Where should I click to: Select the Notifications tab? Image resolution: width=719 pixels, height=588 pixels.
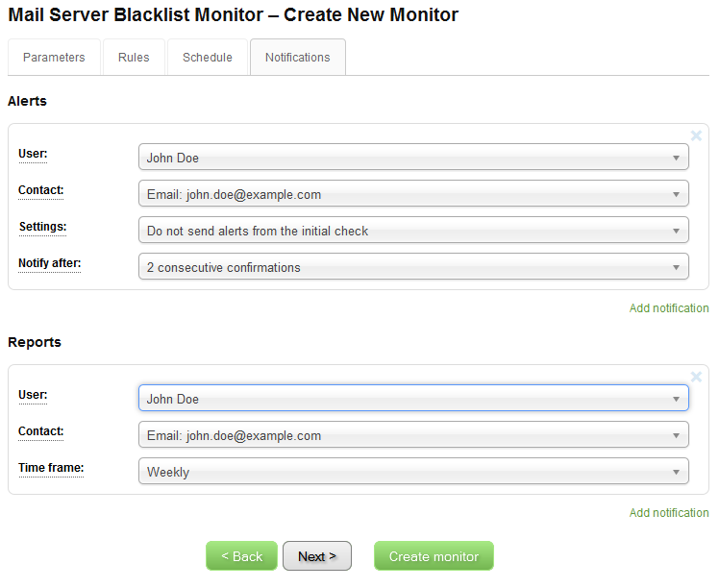coord(298,58)
